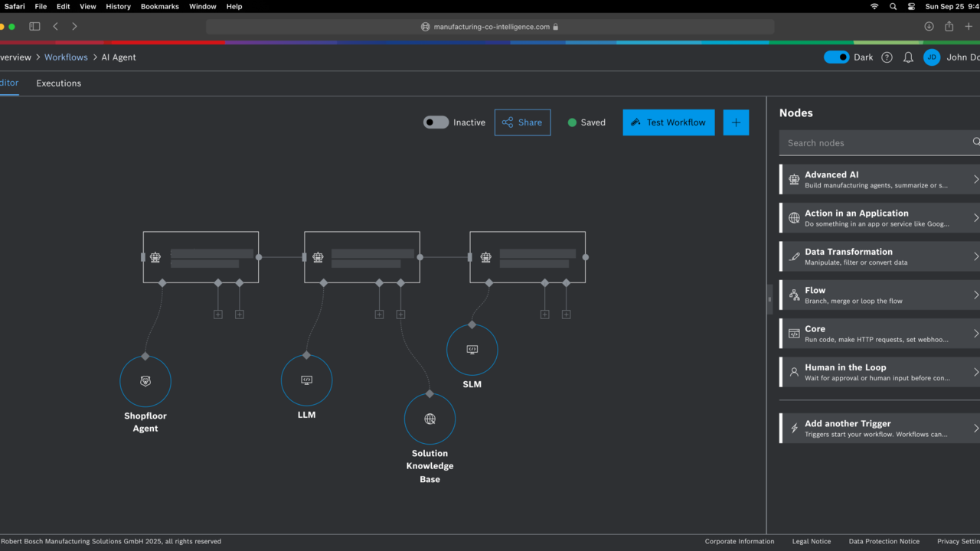Viewport: 980px width, 551px height.
Task: Open the Human in the Loop category
Action: [879, 372]
